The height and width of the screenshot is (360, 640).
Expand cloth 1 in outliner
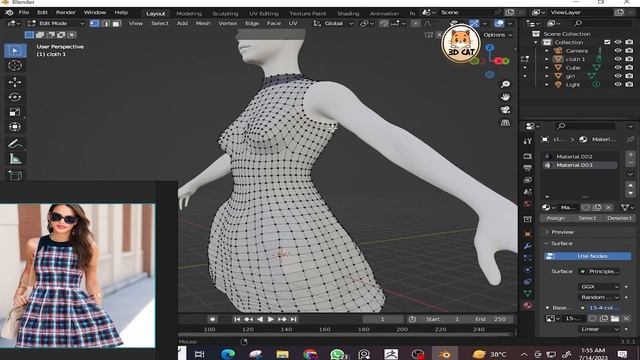pyautogui.click(x=547, y=59)
